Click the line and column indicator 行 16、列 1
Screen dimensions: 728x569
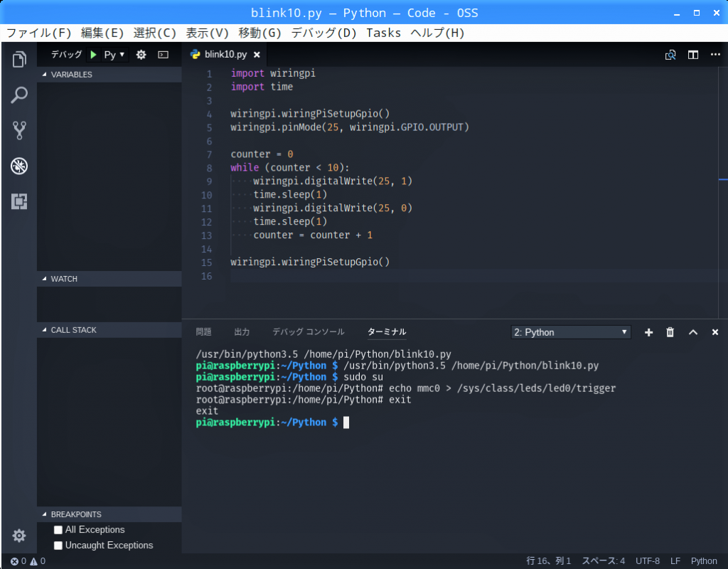548,561
